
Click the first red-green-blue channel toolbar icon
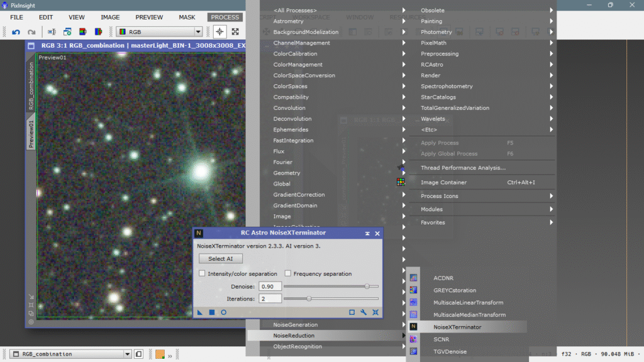[x=82, y=31]
